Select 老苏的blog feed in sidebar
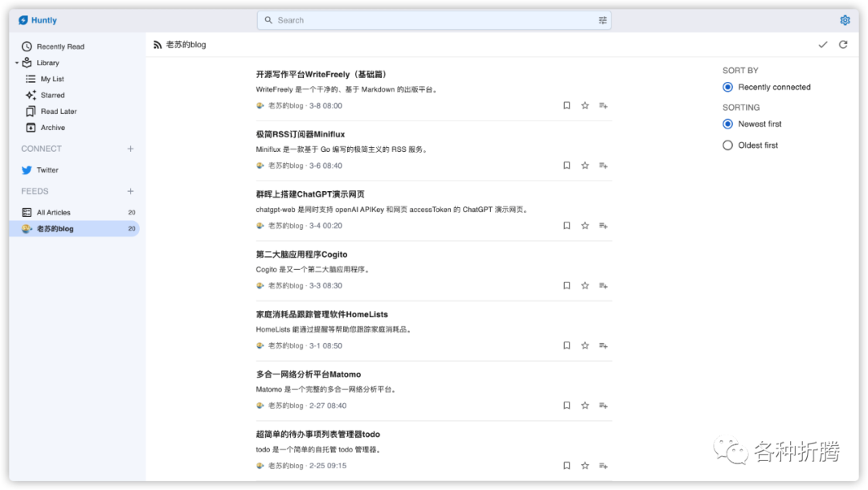The image size is (868, 490). [x=74, y=229]
